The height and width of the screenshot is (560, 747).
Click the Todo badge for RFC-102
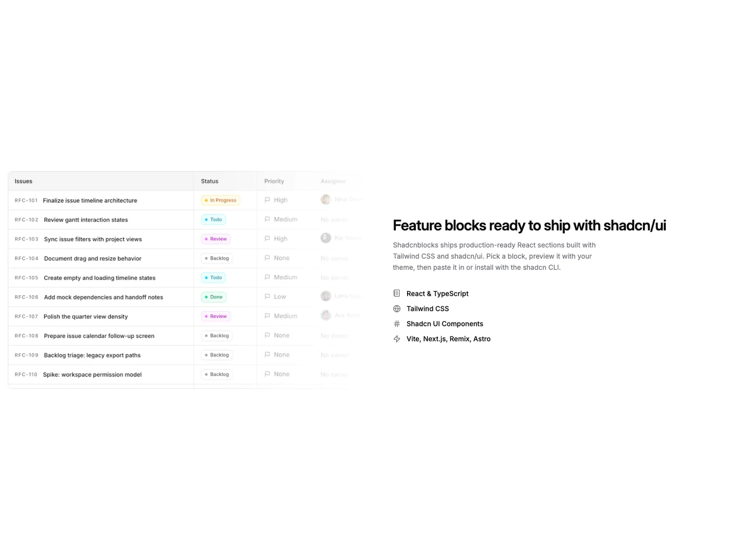tap(214, 220)
